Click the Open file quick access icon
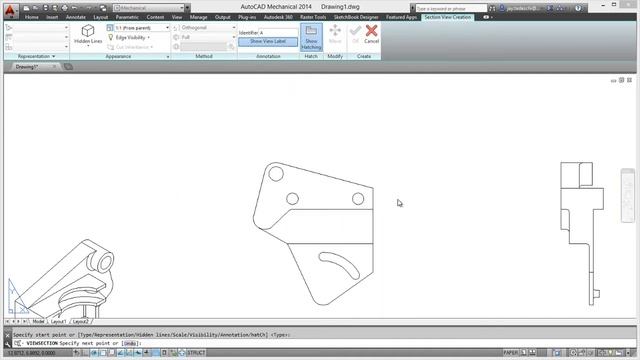 click(x=36, y=8)
